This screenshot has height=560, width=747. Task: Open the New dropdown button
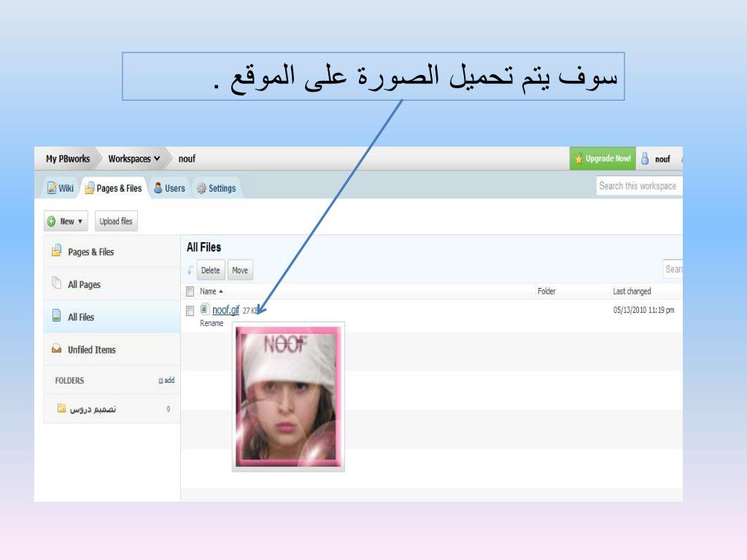(66, 221)
